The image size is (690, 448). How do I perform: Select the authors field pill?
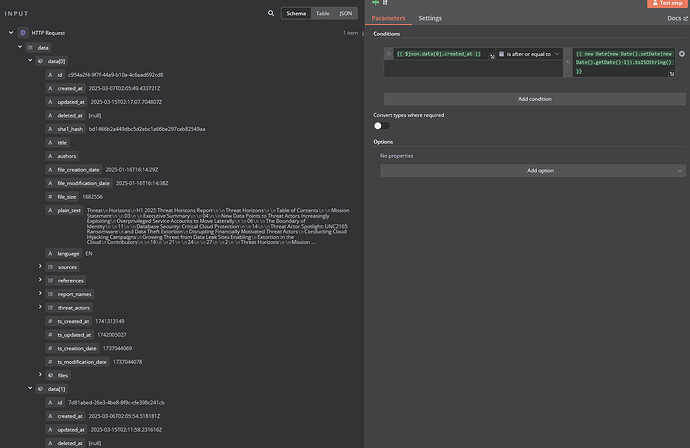pyautogui.click(x=62, y=156)
